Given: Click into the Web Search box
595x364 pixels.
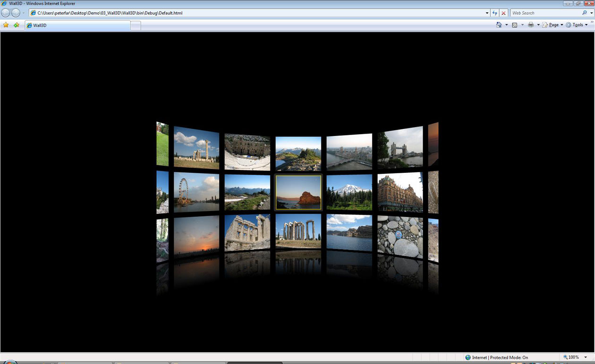Looking at the screenshot, I should point(545,13).
